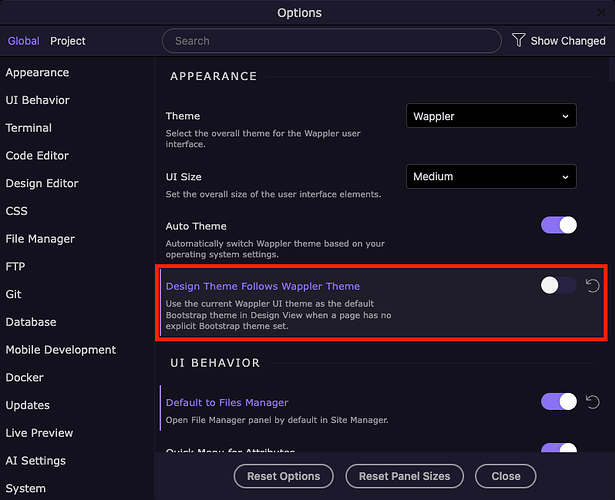Reset Design Theme Follows Wappler Theme setting
615x500 pixels.
point(592,286)
